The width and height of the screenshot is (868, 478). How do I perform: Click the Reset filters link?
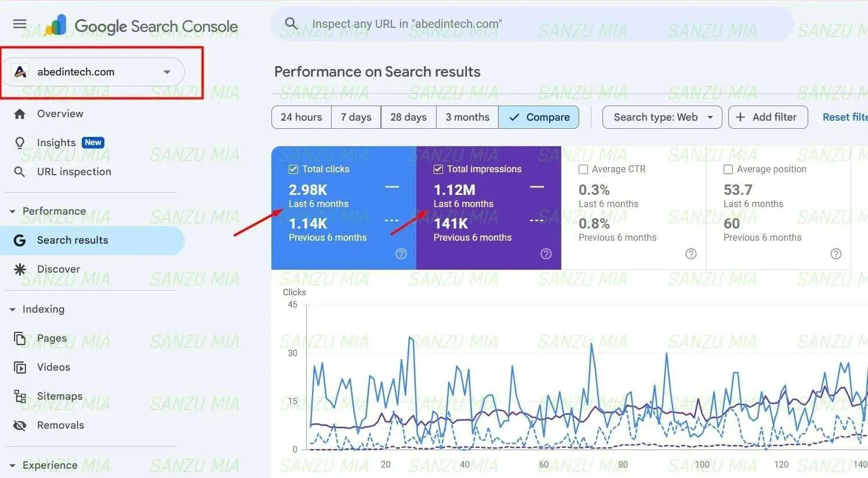click(x=845, y=117)
